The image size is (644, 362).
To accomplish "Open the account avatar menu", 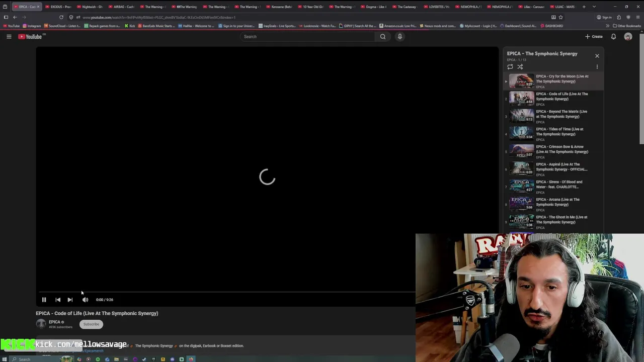I will tap(628, 36).
